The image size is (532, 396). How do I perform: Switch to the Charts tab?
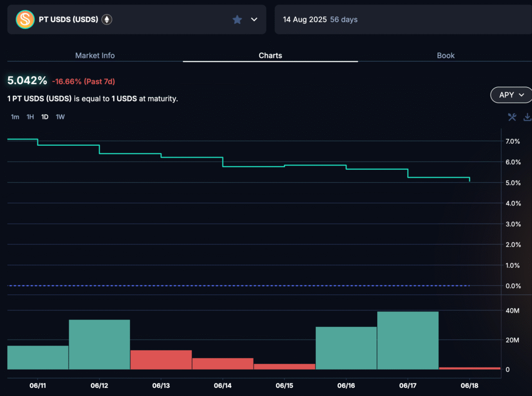point(270,56)
